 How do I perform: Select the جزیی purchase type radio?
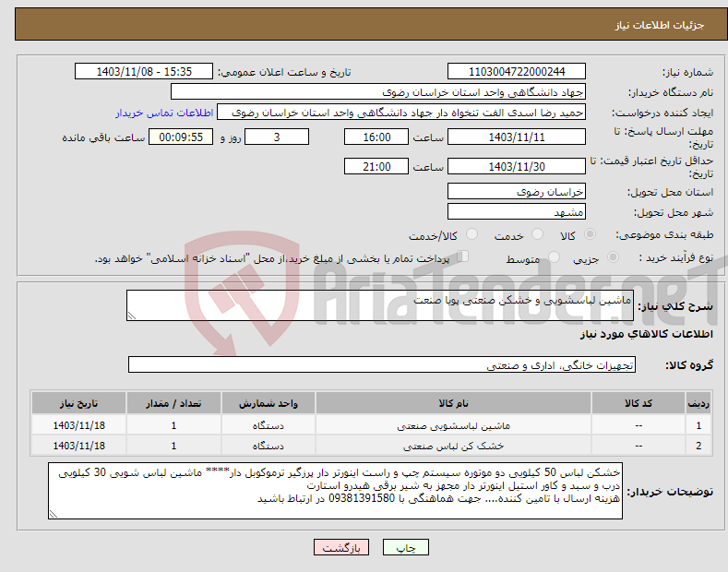point(613,257)
